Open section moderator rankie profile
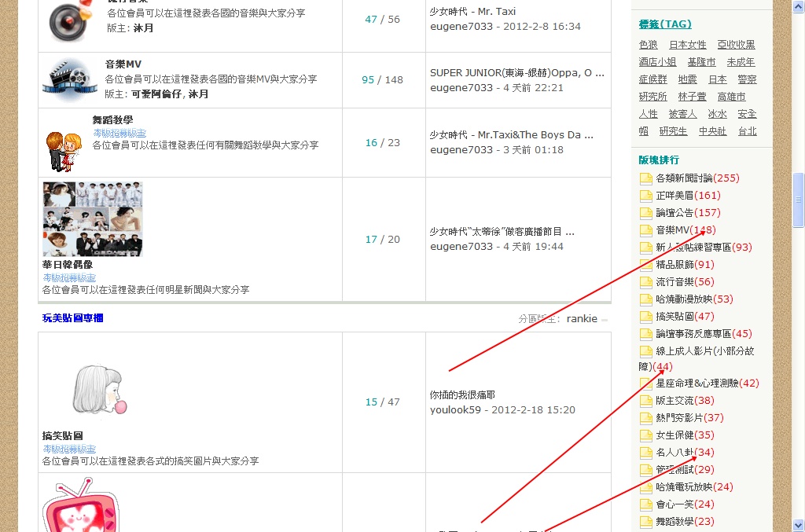The image size is (805, 532). [x=582, y=318]
